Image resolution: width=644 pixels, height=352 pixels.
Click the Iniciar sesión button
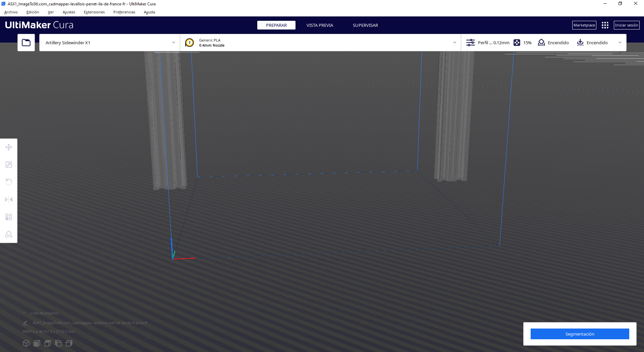pyautogui.click(x=626, y=25)
